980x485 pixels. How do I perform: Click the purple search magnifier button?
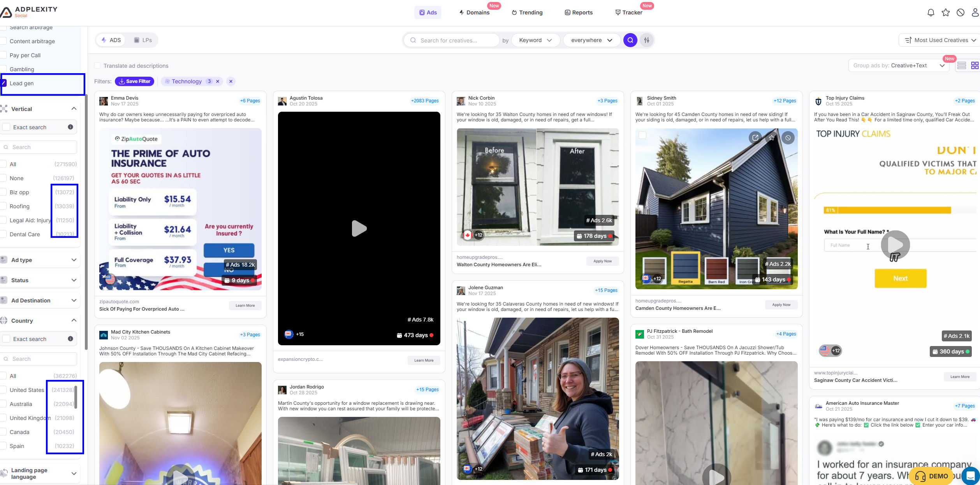pyautogui.click(x=630, y=40)
